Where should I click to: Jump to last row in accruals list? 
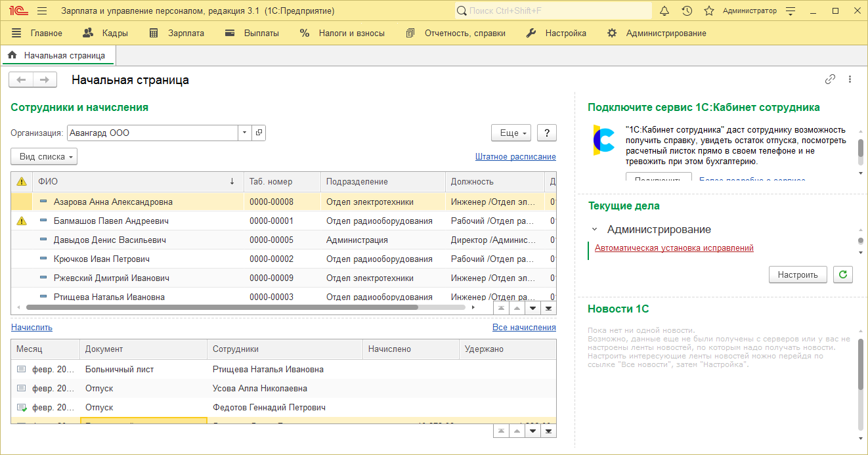click(548, 431)
